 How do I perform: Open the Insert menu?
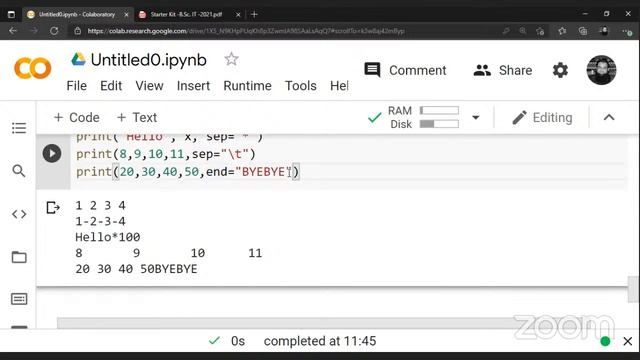click(x=193, y=86)
